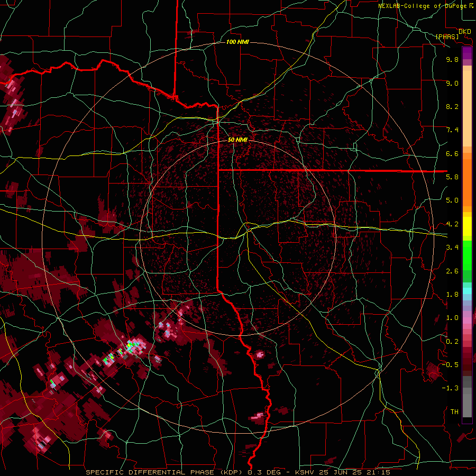The image size is (476, 476).
Task: Click the 1.0 value on the color scale
Action: pos(452,318)
